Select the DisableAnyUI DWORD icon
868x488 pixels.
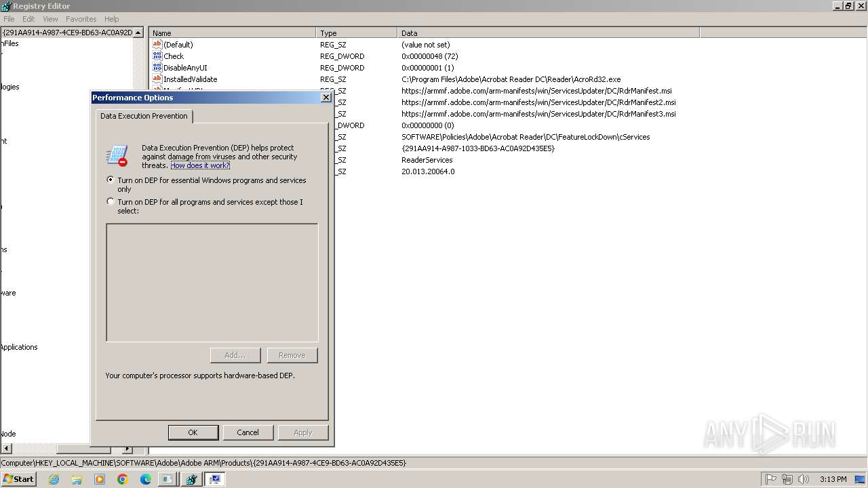[x=157, y=68]
